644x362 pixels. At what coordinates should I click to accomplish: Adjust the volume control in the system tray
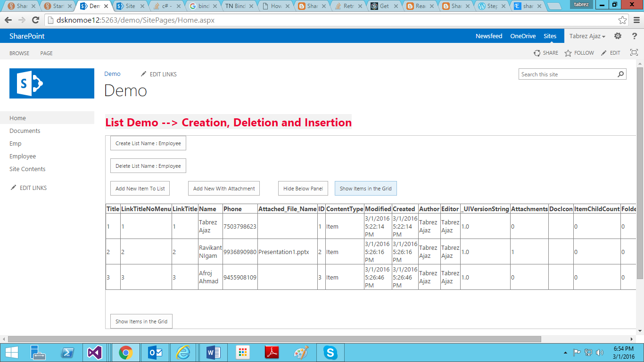[599, 352]
